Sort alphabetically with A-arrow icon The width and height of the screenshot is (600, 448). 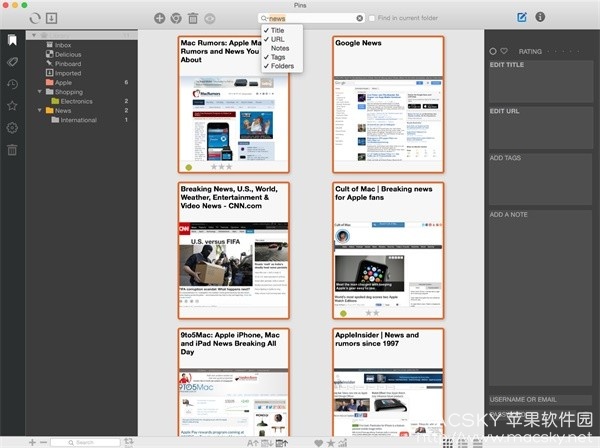click(x=253, y=443)
